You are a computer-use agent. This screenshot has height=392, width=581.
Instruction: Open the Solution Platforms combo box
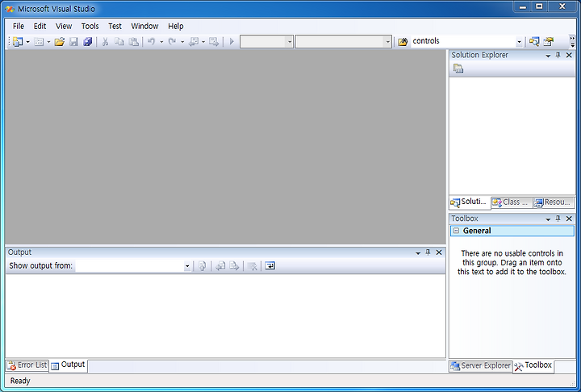(343, 41)
